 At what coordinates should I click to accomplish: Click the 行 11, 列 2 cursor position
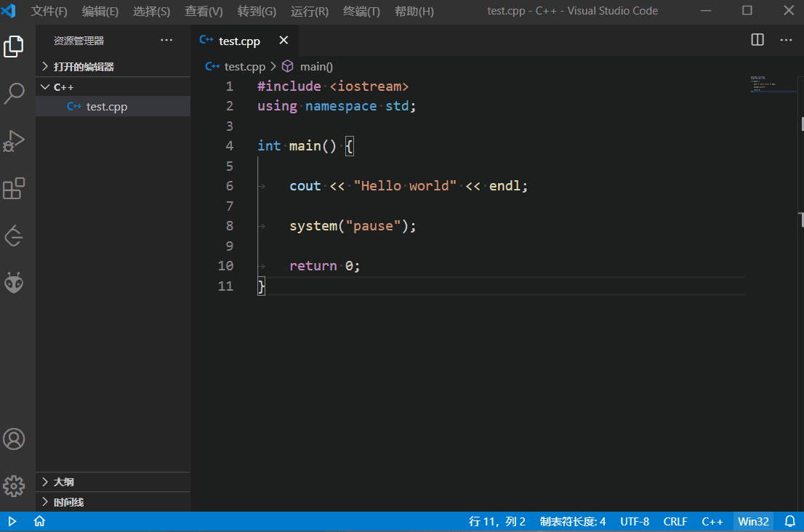(x=497, y=522)
